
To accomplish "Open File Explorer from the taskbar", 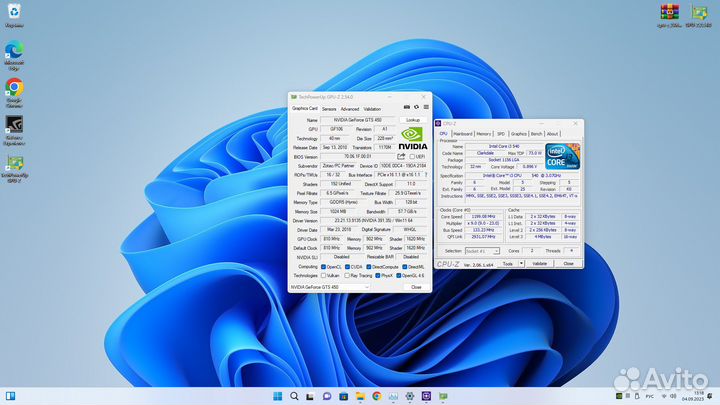I will [360, 396].
